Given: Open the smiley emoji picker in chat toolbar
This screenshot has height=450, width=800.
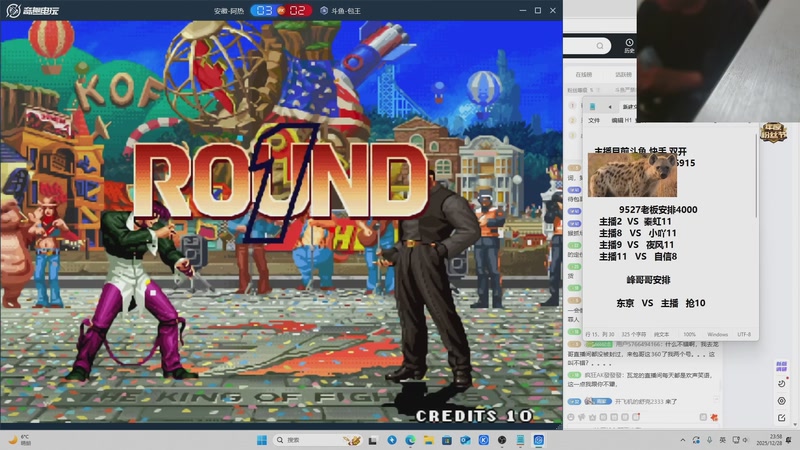Looking at the screenshot, I should coord(571,417).
